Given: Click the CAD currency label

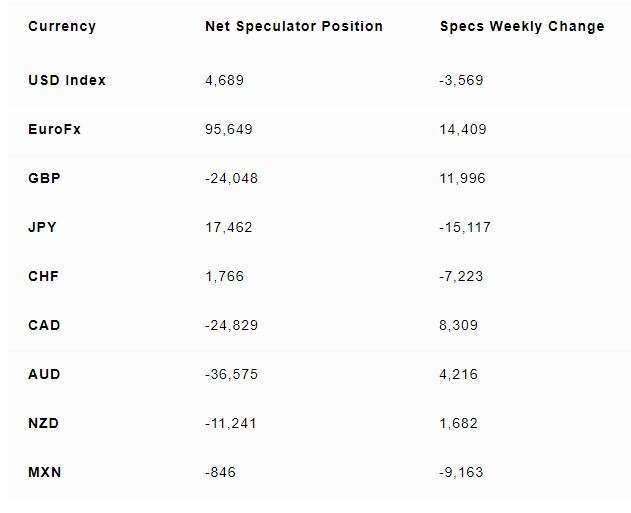Looking at the screenshot, I should pos(44,325).
